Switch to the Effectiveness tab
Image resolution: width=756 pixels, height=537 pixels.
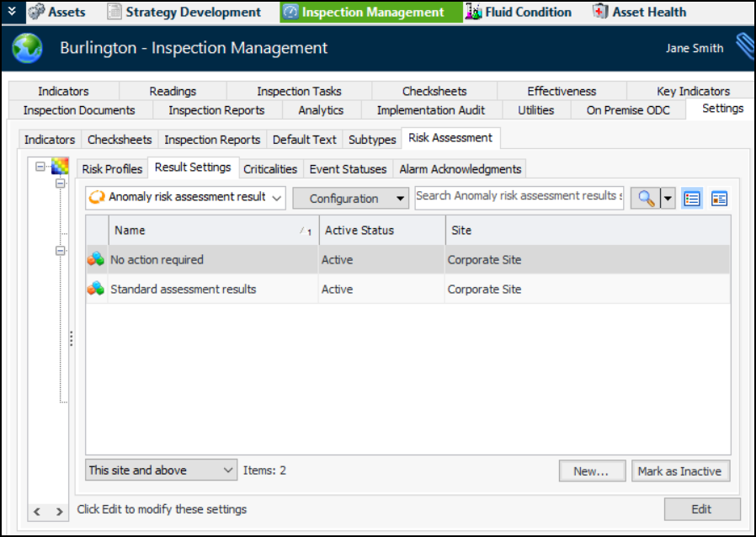coord(562,91)
